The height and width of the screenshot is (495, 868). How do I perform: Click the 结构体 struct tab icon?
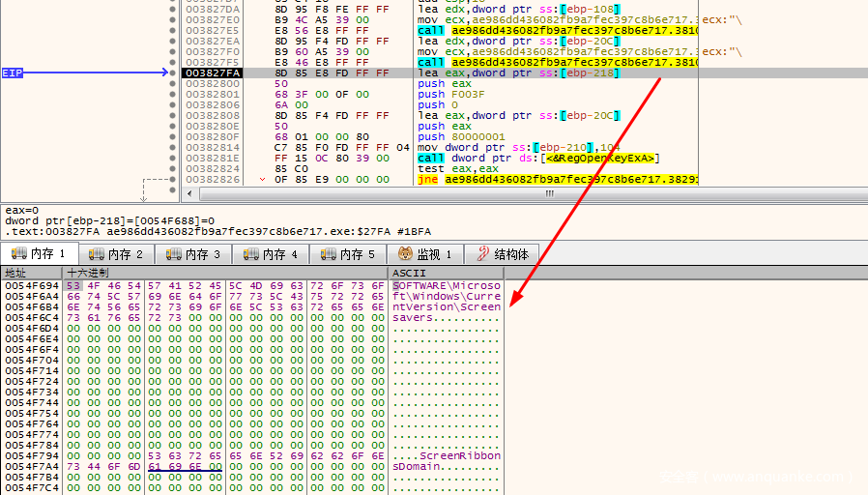pyautogui.click(x=482, y=254)
